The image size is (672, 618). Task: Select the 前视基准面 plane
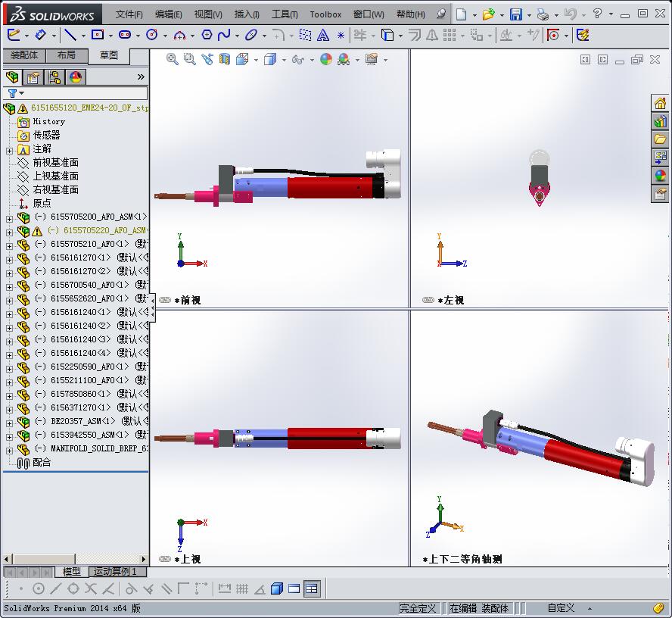coord(56,163)
